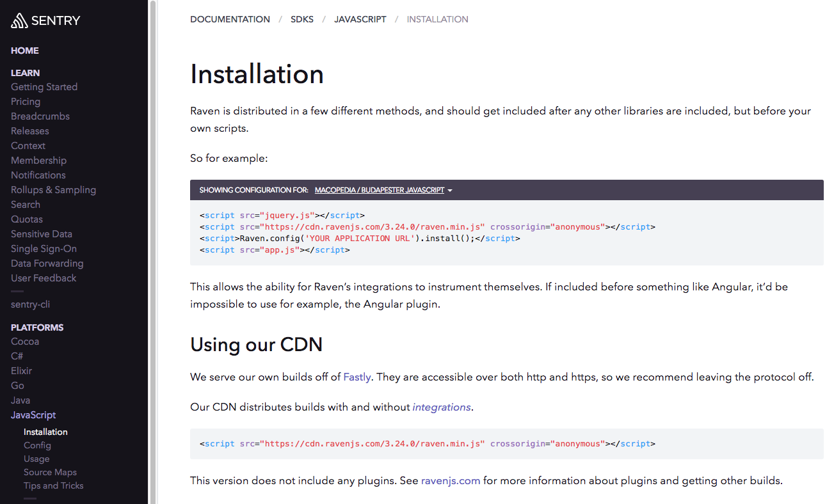This screenshot has width=834, height=504.
Task: Click the Installation heading
Action: (257, 74)
